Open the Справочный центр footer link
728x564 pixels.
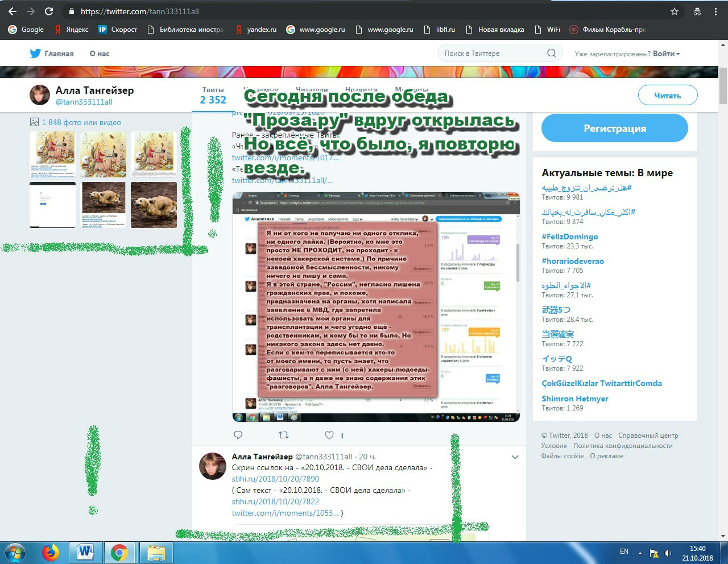(648, 436)
